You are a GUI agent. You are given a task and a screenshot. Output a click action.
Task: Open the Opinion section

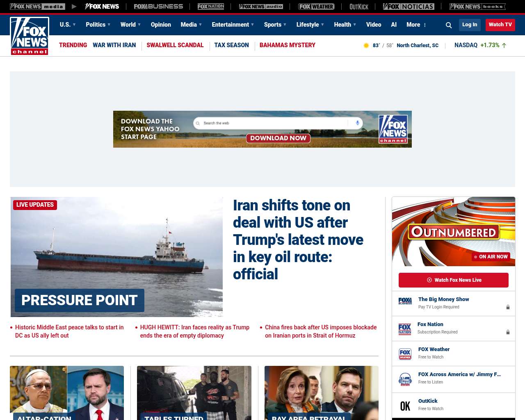[x=161, y=25]
